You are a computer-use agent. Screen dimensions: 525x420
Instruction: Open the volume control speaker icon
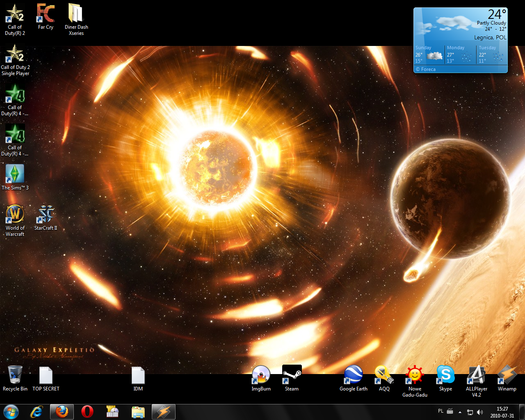(480, 412)
